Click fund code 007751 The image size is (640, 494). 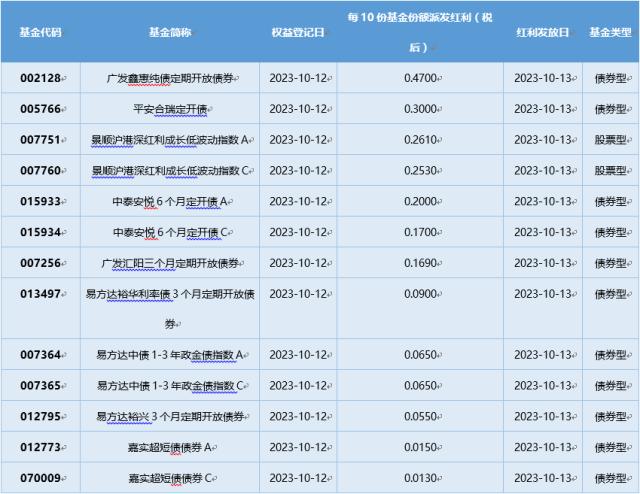tap(40, 140)
